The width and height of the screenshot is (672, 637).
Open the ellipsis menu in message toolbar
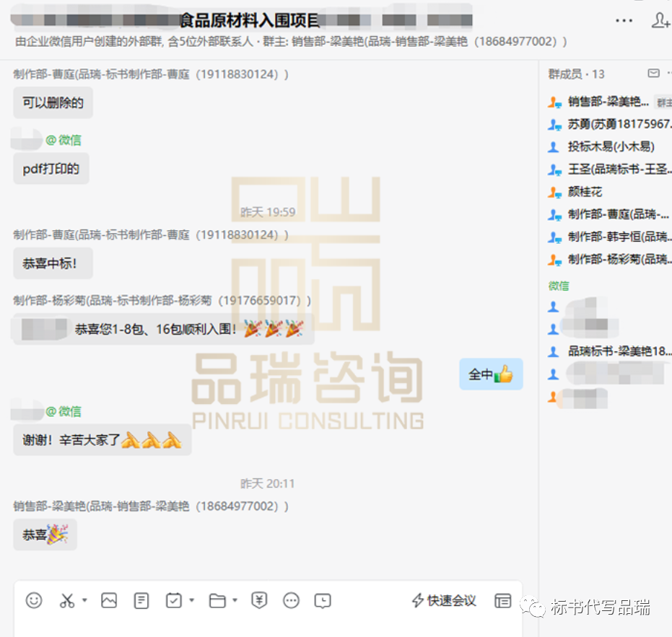tap(292, 600)
